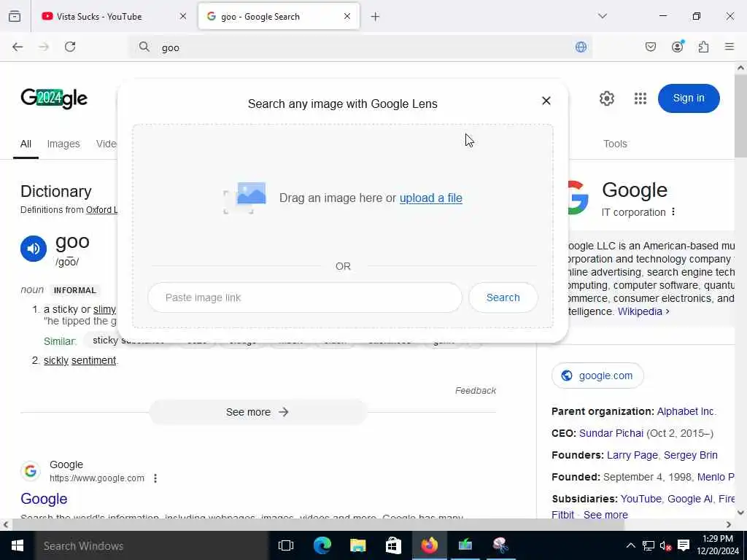Click the dictionary Feedback link
Screen dimensions: 747x560
(476, 391)
